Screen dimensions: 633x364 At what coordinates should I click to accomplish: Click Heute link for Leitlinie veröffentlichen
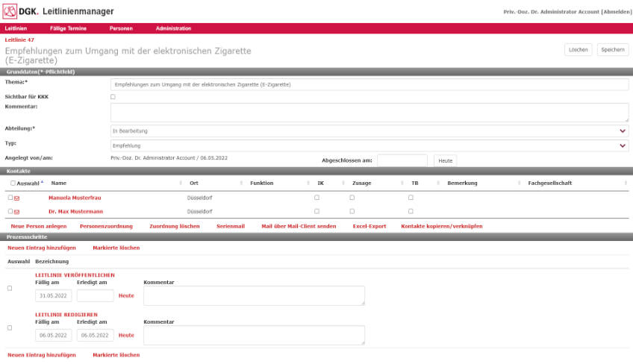coord(126,296)
